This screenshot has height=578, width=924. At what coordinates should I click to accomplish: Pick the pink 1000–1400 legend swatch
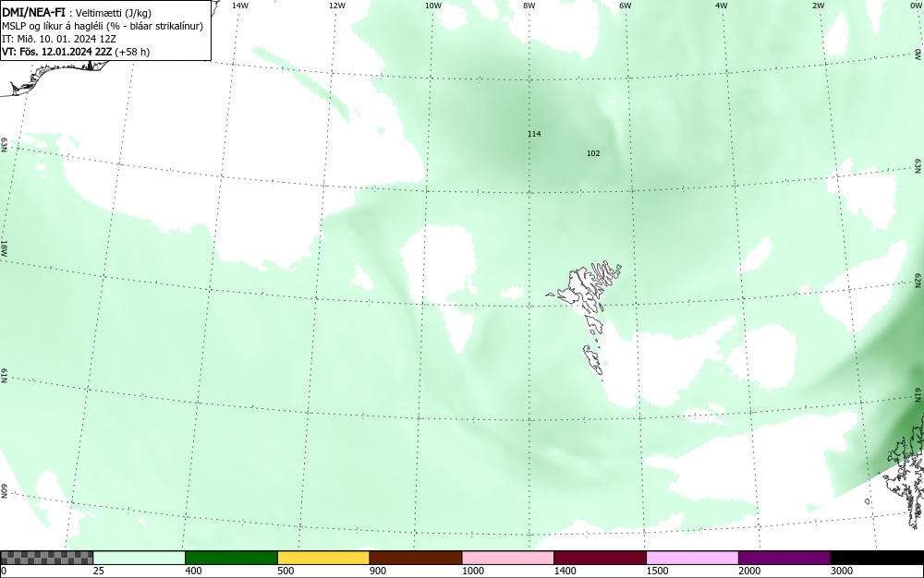pyautogui.click(x=508, y=558)
